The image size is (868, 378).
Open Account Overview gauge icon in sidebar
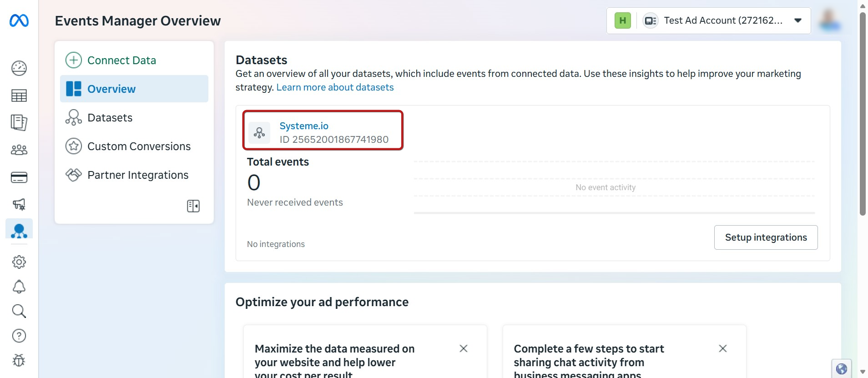click(19, 68)
